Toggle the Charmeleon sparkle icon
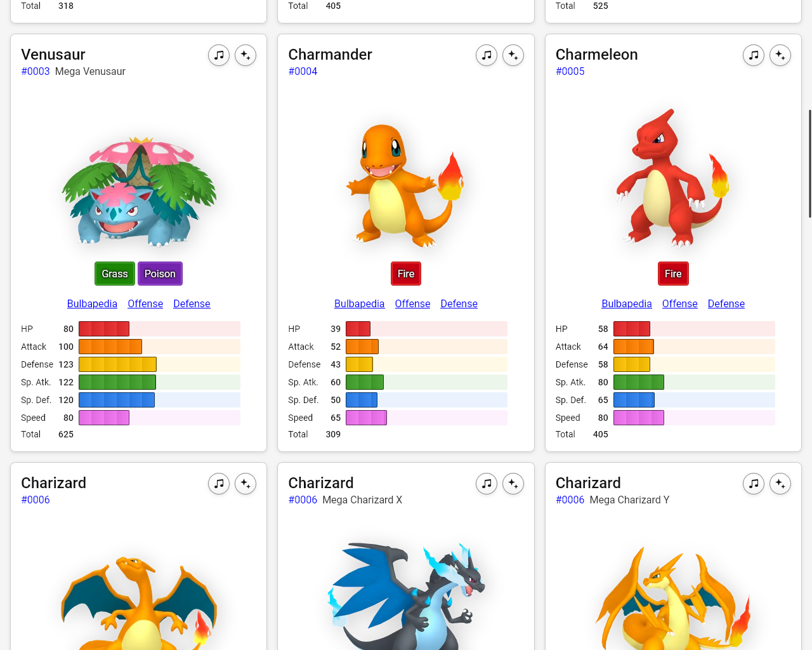 click(x=780, y=55)
